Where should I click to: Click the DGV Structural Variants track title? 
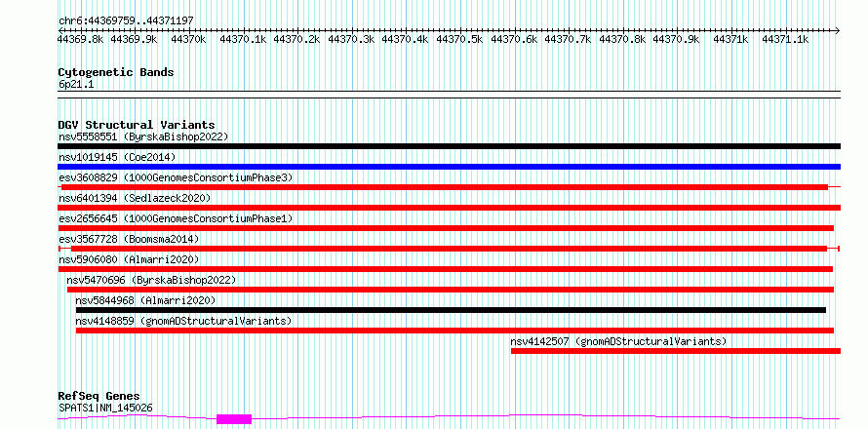point(137,125)
